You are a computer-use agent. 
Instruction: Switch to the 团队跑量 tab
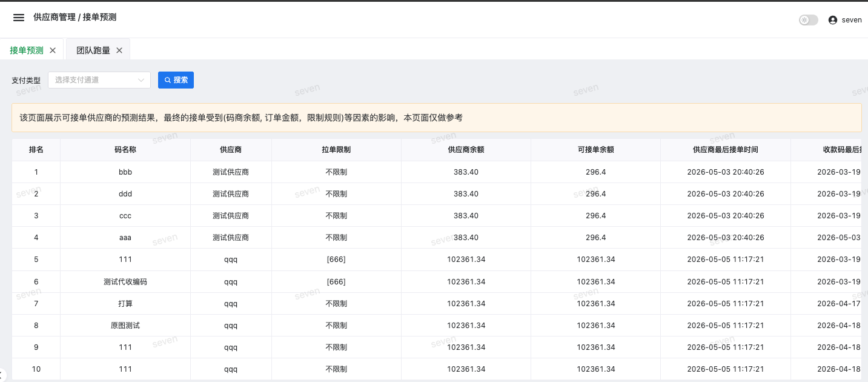(93, 50)
